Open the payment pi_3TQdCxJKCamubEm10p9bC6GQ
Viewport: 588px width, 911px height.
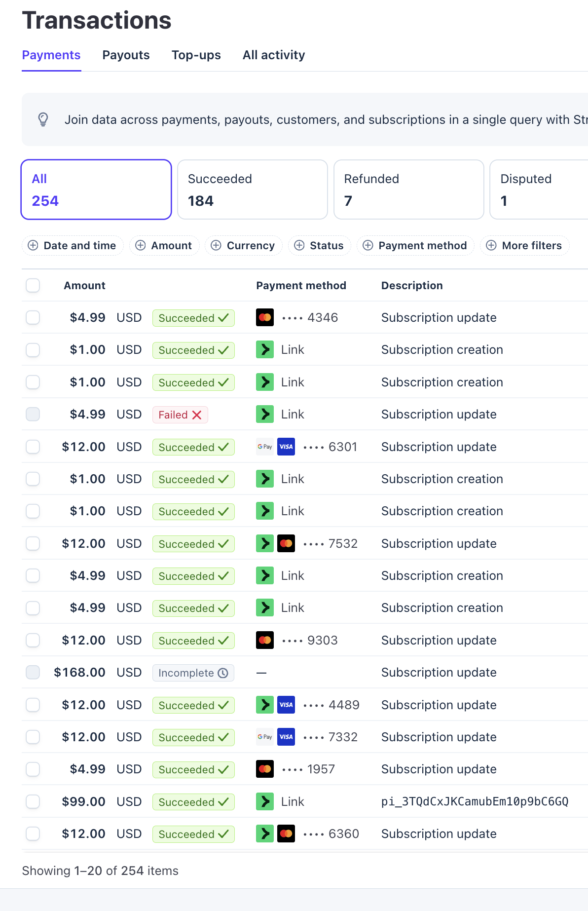(475, 801)
